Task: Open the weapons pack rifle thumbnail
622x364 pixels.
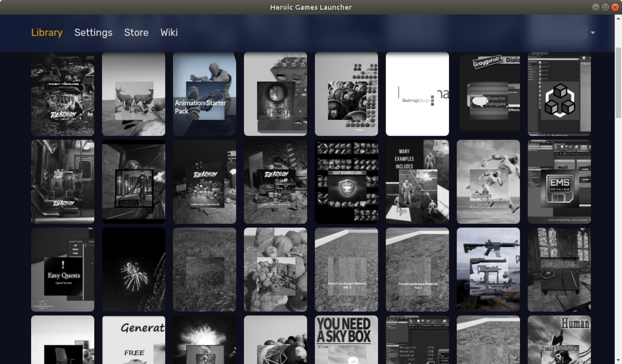Action: (x=488, y=270)
